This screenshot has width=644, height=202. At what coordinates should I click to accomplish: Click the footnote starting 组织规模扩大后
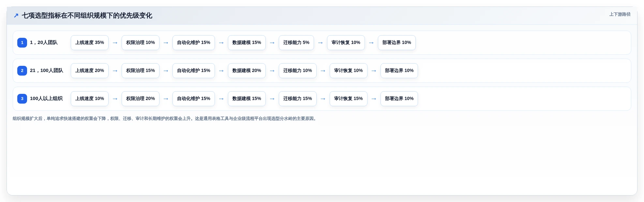click(x=165, y=119)
